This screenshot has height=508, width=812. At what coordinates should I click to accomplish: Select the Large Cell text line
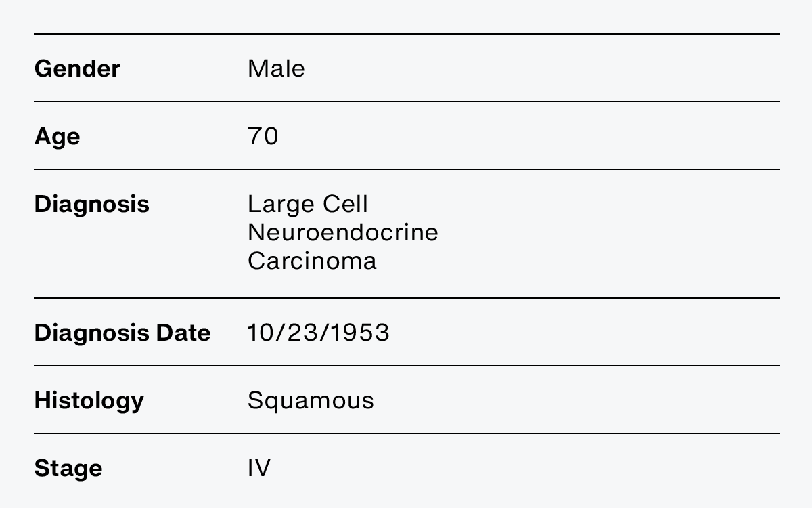click(x=308, y=204)
